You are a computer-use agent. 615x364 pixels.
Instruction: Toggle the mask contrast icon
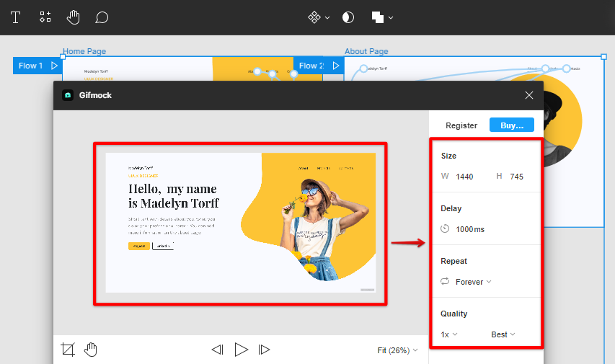pos(348,17)
